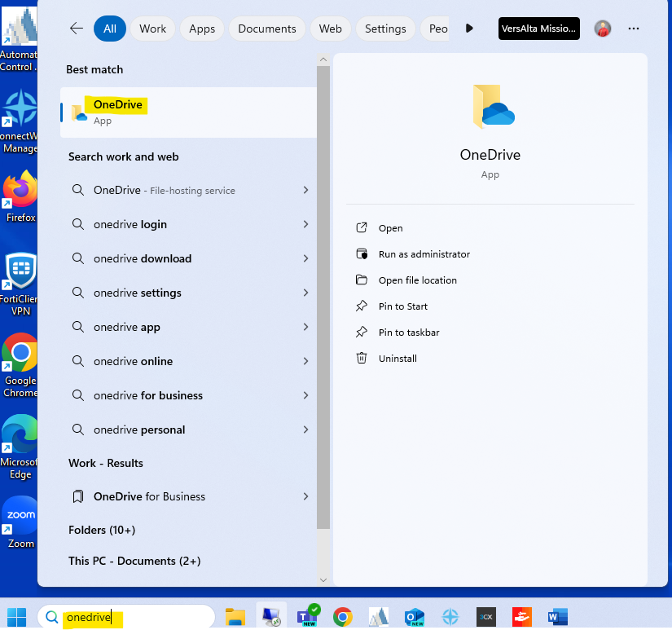Switch to the Apps filter tab
This screenshot has width=672, height=630.
pos(202,29)
